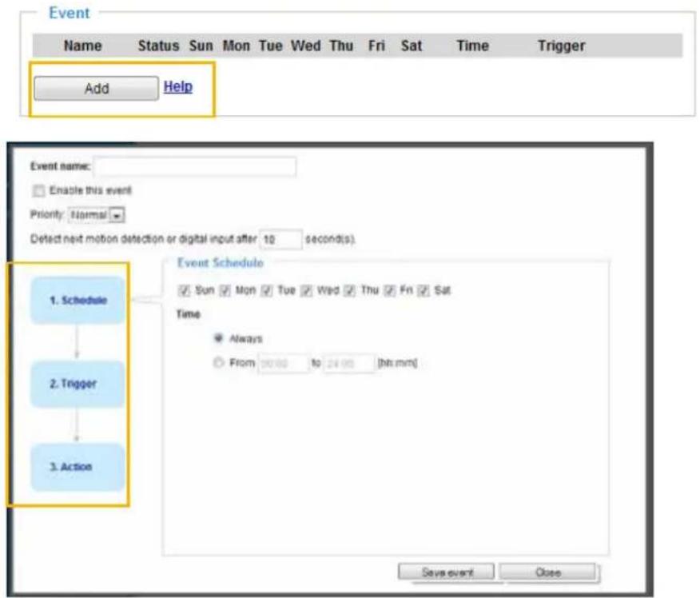
Task: Open the Priority Normal dropdown
Action: coord(97,215)
